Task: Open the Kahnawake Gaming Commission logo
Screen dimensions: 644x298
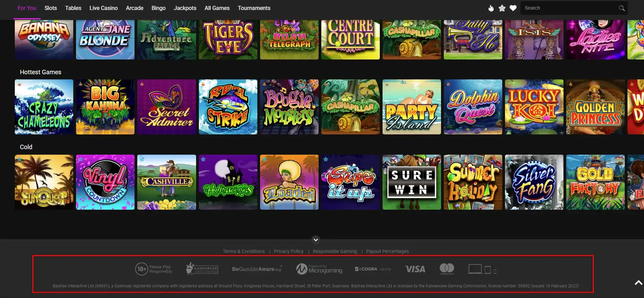Action: [x=202, y=269]
